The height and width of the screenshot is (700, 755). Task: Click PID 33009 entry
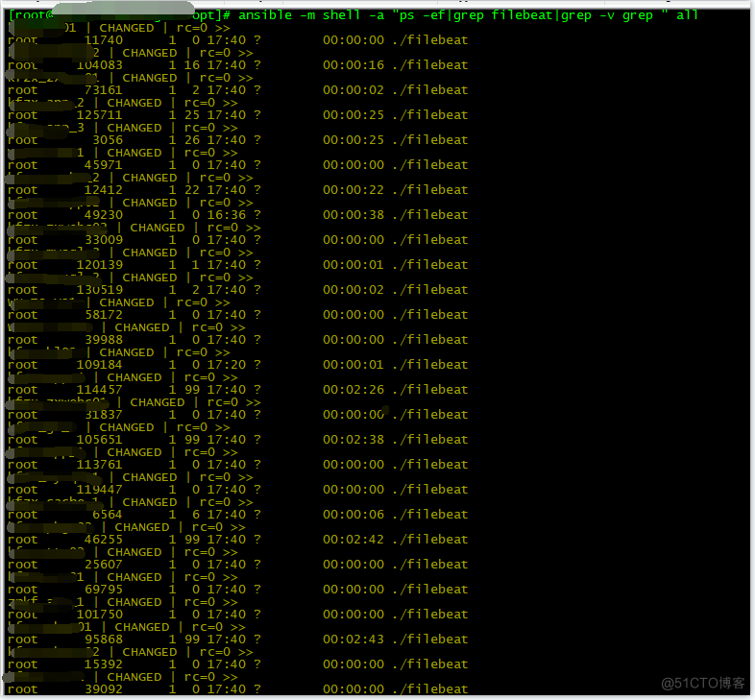104,240
